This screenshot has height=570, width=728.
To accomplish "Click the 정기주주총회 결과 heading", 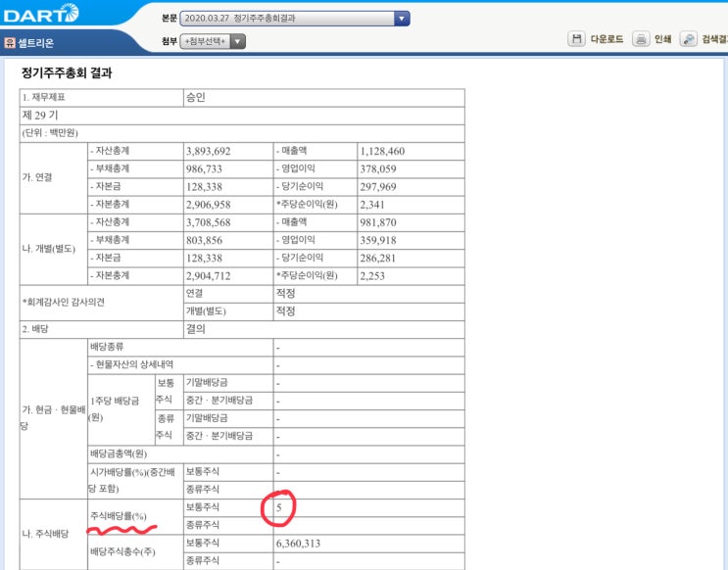I will [67, 72].
